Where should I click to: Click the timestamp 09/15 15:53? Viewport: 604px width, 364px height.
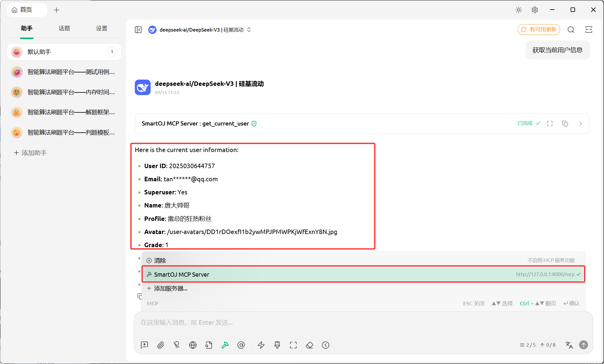[167, 92]
